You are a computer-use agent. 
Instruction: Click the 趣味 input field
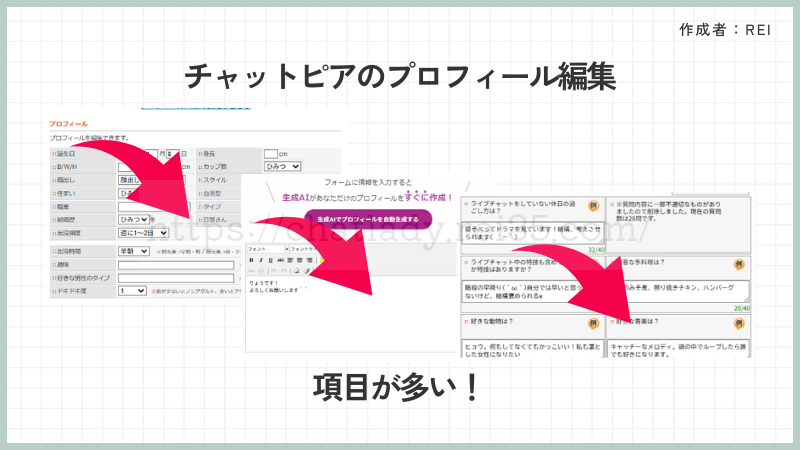pyautogui.click(x=176, y=265)
